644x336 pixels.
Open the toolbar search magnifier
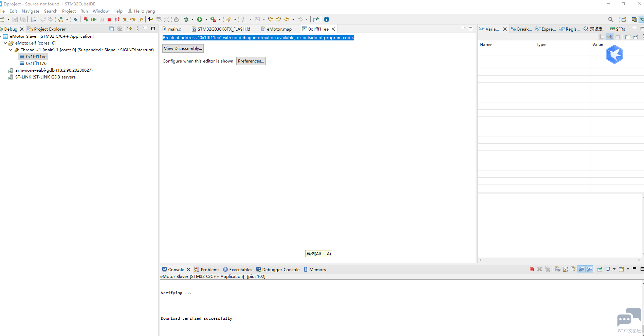click(611, 19)
